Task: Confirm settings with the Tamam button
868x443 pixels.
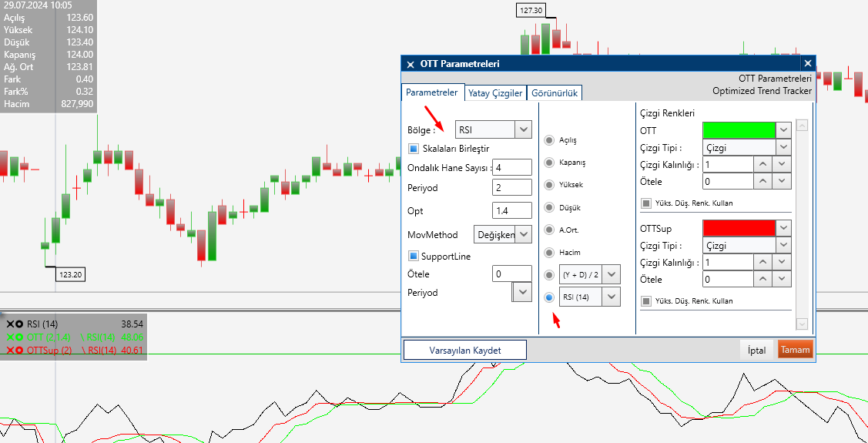Action: pos(795,350)
